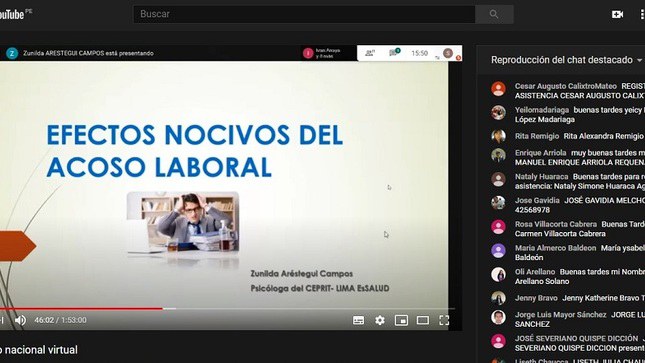
Task: Click the Meet chat icon in video
Action: click(x=394, y=53)
